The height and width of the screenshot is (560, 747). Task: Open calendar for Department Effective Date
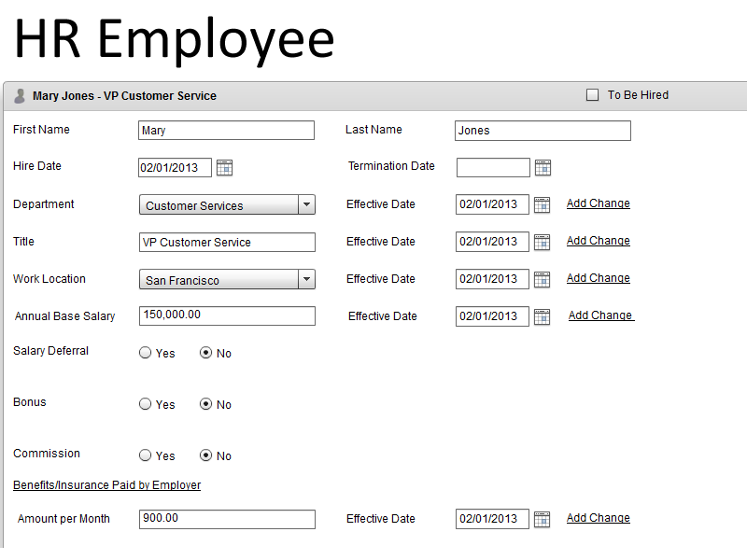pos(542,205)
